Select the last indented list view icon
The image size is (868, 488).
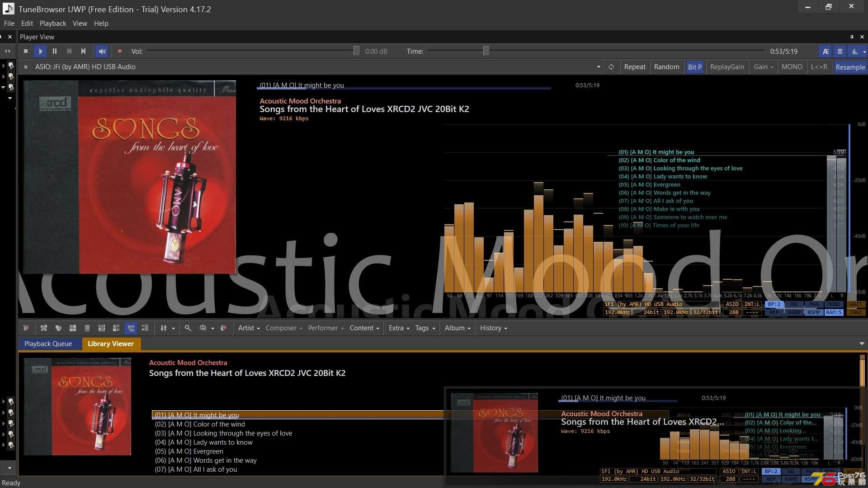pos(145,328)
